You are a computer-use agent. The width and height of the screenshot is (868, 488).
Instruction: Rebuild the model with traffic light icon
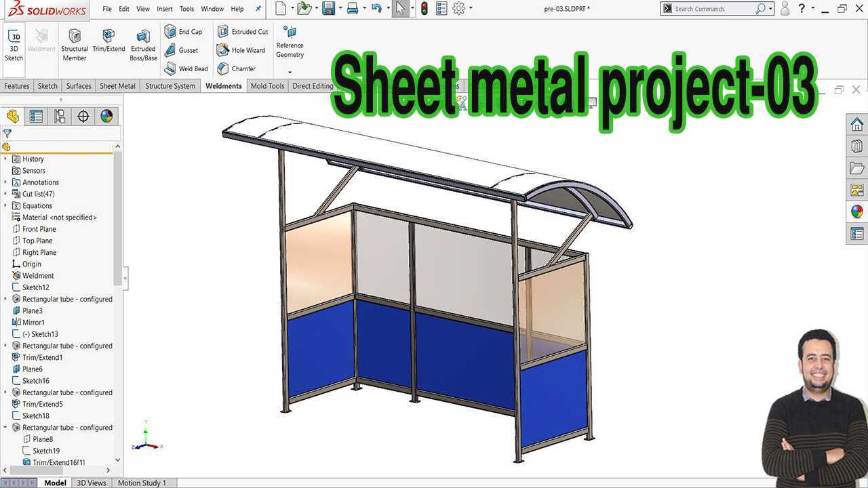pyautogui.click(x=424, y=9)
